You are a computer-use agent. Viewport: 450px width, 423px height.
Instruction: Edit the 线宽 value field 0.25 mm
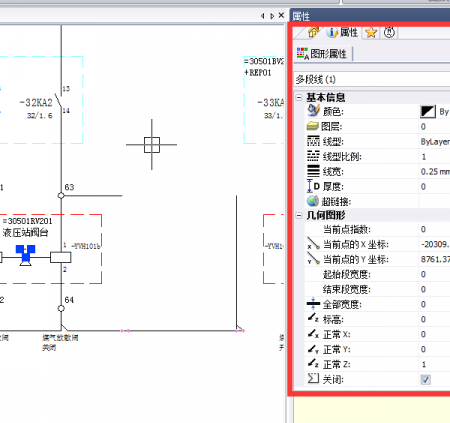(x=434, y=171)
